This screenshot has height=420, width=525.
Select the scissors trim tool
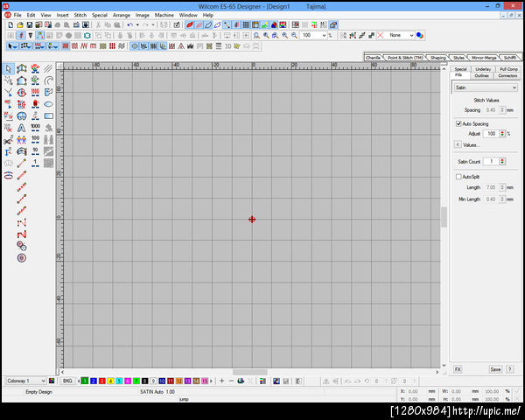coord(9,140)
